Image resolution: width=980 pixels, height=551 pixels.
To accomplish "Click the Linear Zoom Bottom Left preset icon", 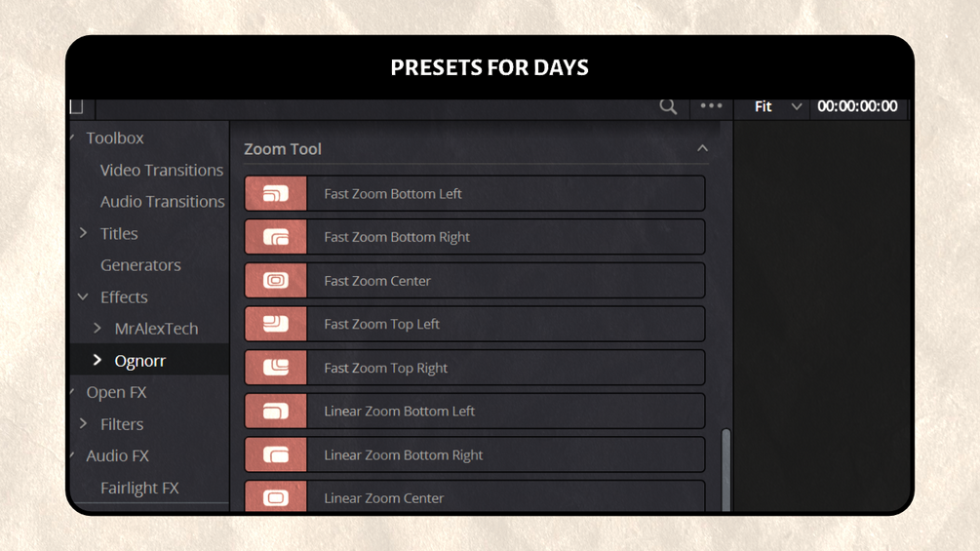I will (276, 412).
